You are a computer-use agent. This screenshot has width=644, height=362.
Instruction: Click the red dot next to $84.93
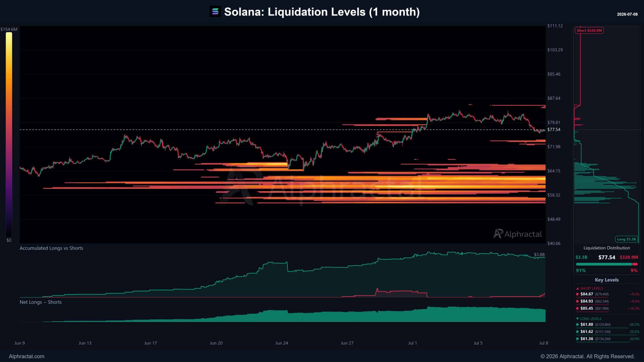point(577,301)
